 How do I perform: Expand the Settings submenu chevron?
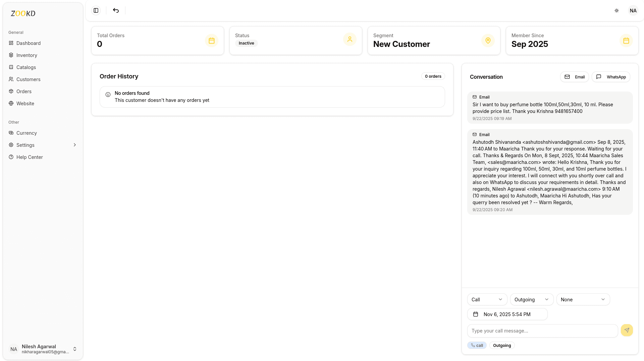(74, 145)
